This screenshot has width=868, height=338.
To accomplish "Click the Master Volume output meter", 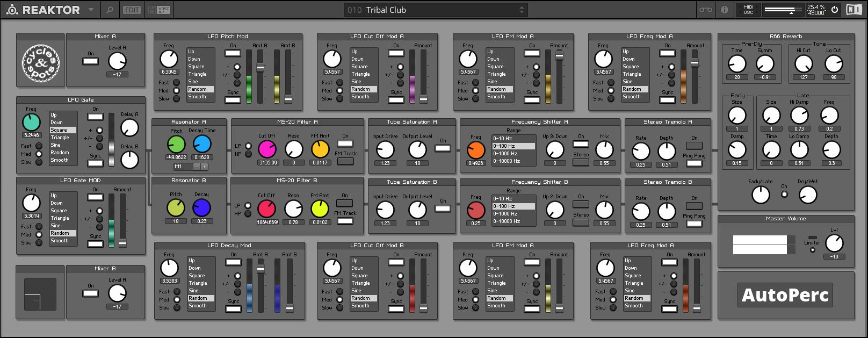I will [x=763, y=244].
